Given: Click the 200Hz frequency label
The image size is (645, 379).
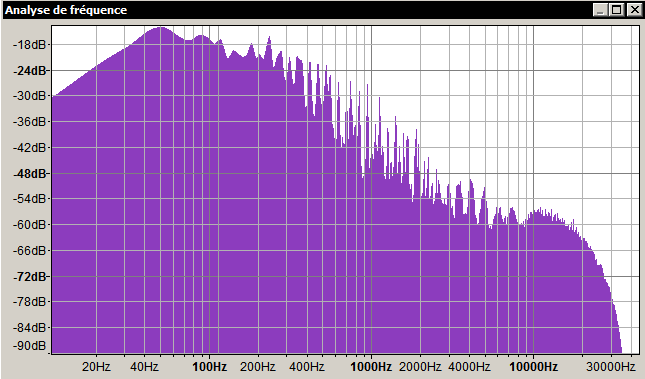Looking at the screenshot, I should [x=258, y=366].
